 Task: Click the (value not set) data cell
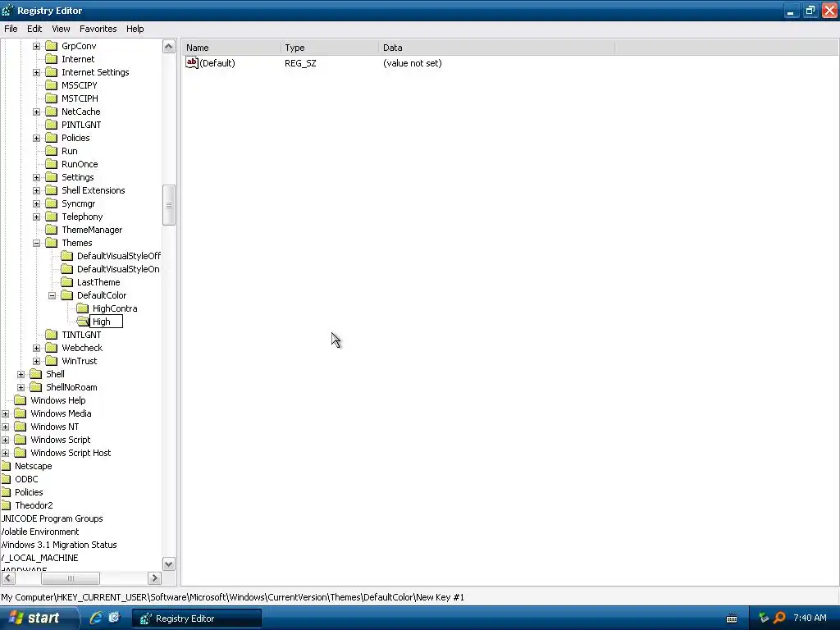pyautogui.click(x=413, y=63)
